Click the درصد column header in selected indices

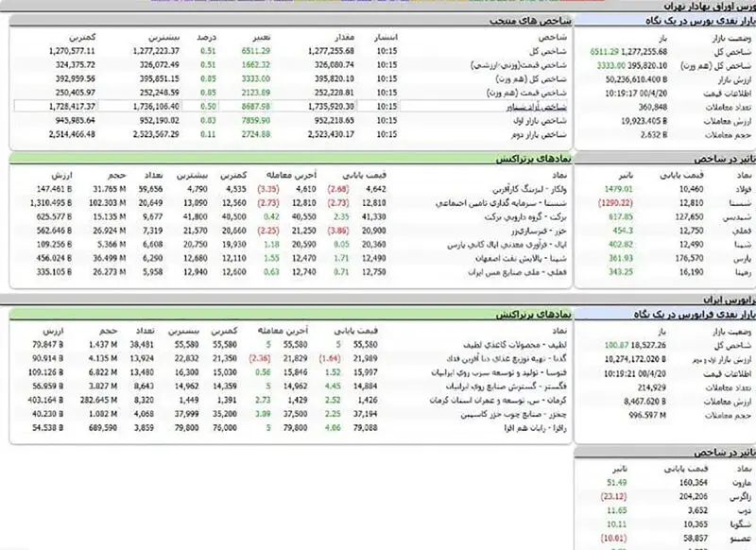(206, 37)
